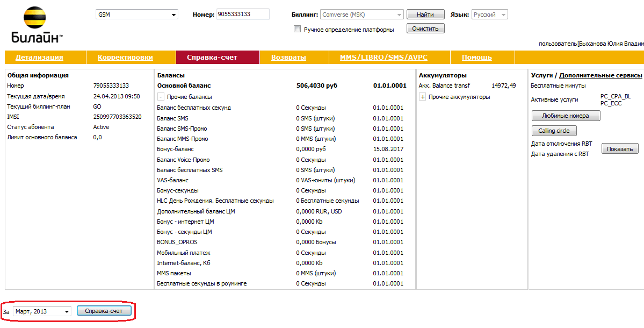Click the Бонус-баланс date 15.08.2017
Image resolution: width=644 pixels, height=328 pixels.
point(388,149)
